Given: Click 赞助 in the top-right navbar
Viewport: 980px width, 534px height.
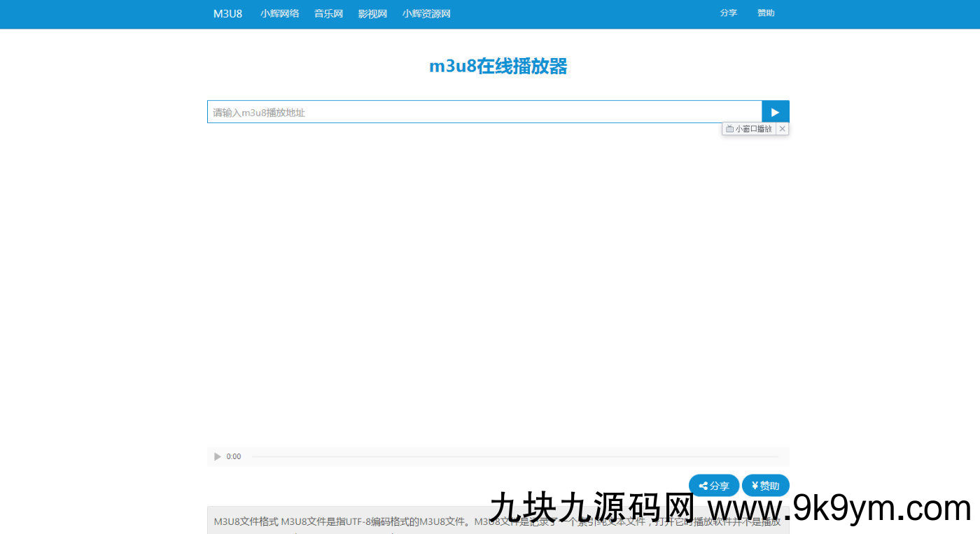Looking at the screenshot, I should click(x=766, y=13).
